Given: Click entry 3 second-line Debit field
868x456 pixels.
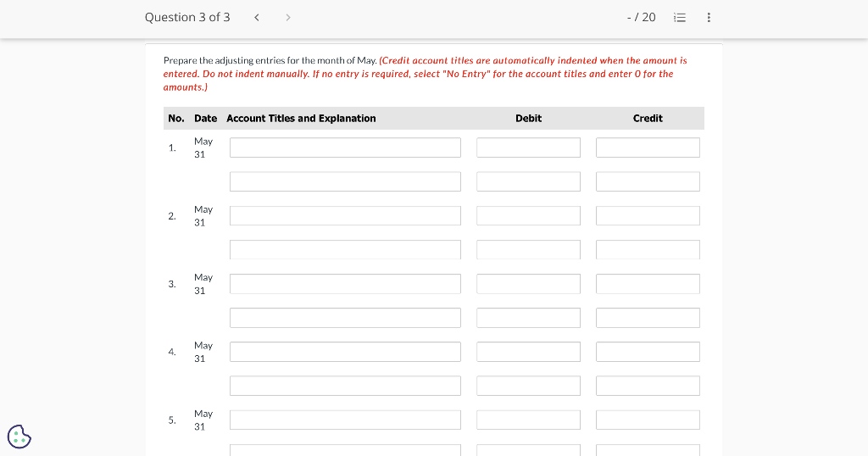Looking at the screenshot, I should point(529,318).
